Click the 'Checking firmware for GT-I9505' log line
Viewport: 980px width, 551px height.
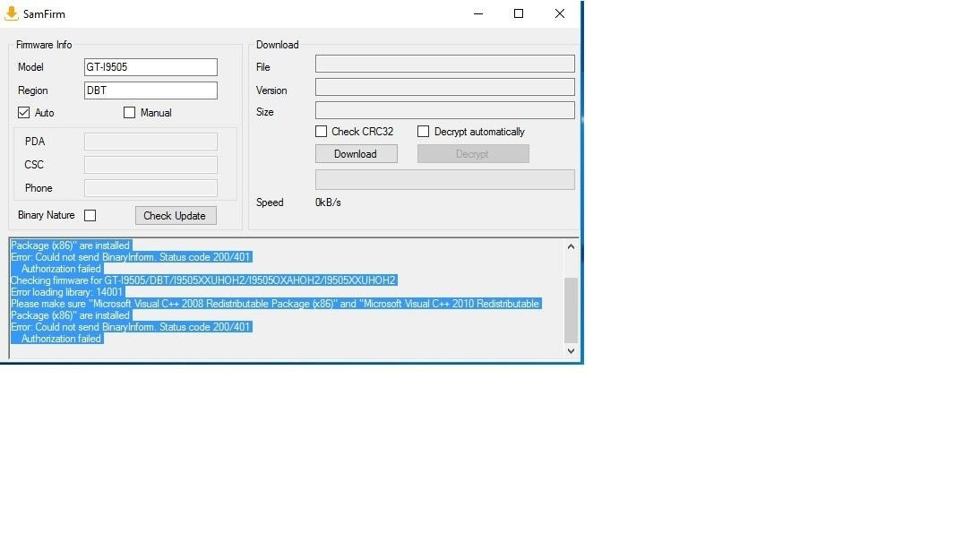pyautogui.click(x=203, y=280)
